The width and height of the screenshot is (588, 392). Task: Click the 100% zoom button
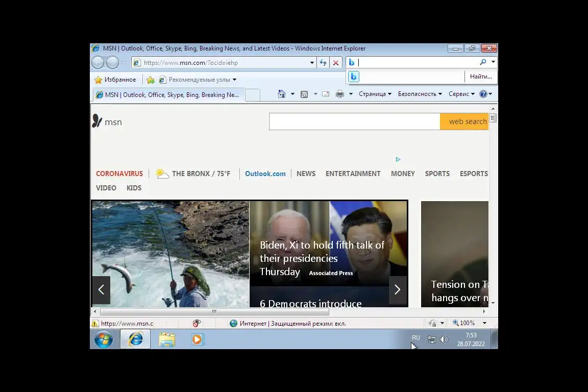[464, 323]
